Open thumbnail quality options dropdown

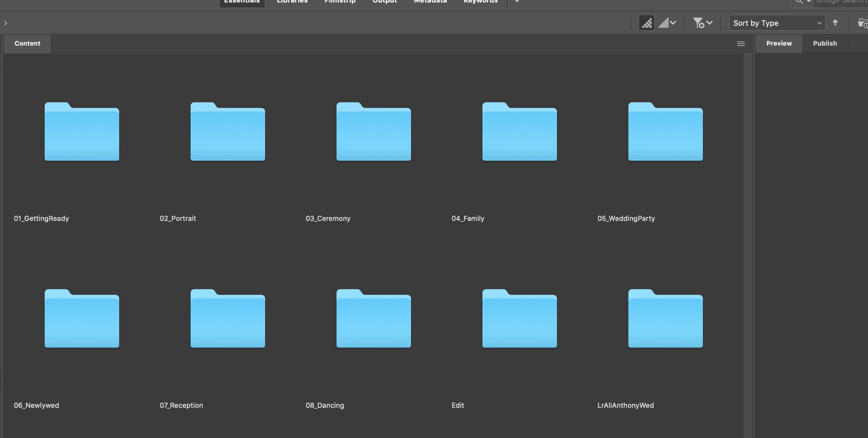click(x=667, y=23)
